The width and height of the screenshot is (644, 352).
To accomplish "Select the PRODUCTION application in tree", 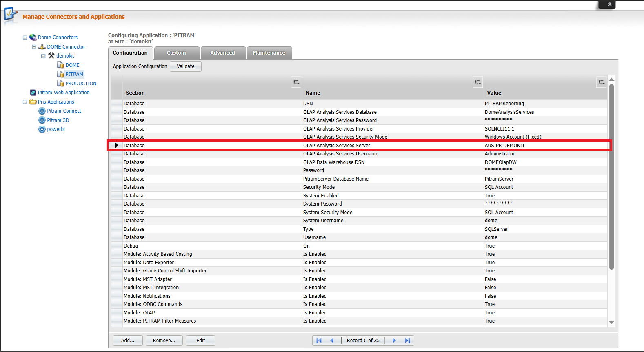I will click(x=81, y=84).
